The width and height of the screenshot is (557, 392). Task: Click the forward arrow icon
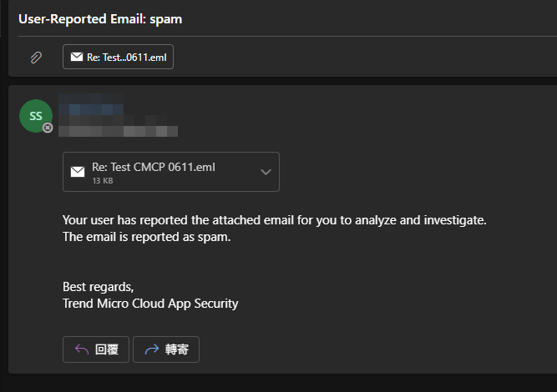151,349
